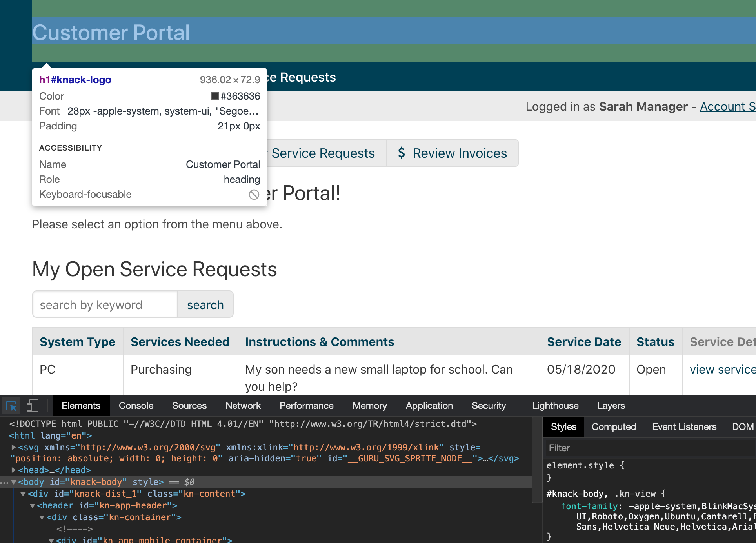Open the Account Settings link
This screenshot has height=543, width=756.
point(727,107)
